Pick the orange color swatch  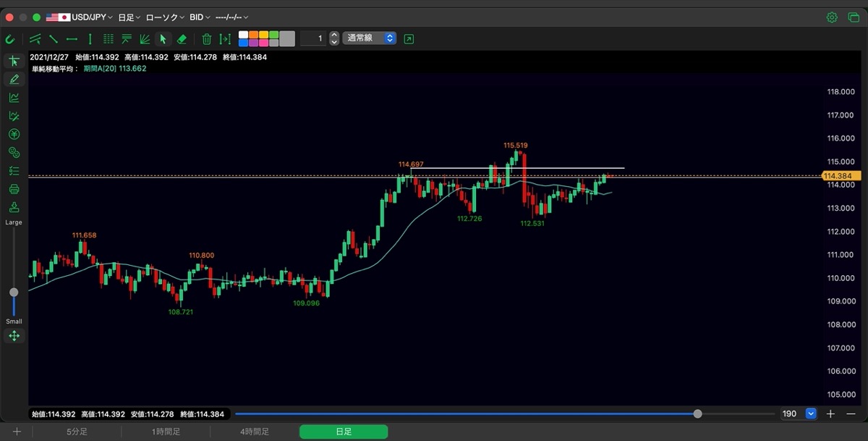pyautogui.click(x=254, y=35)
